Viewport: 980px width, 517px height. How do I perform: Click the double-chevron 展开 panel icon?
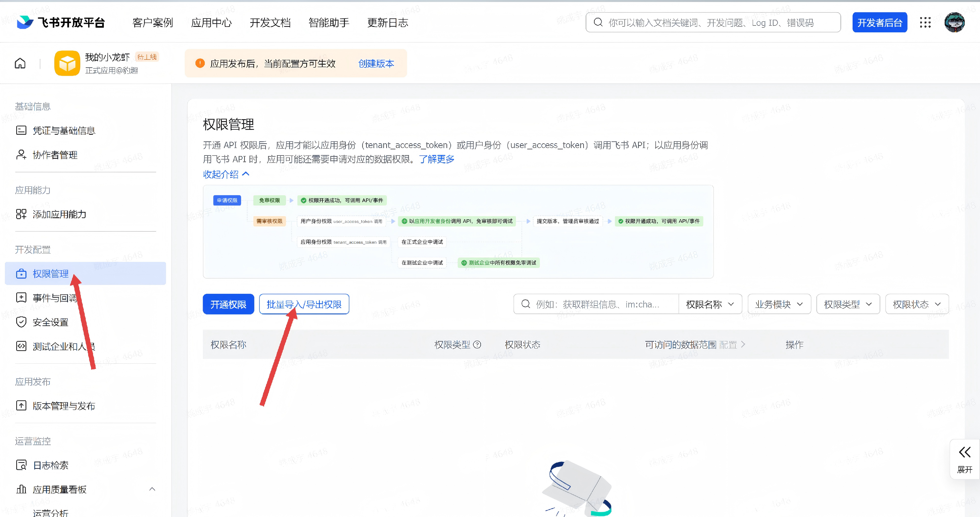(964, 452)
